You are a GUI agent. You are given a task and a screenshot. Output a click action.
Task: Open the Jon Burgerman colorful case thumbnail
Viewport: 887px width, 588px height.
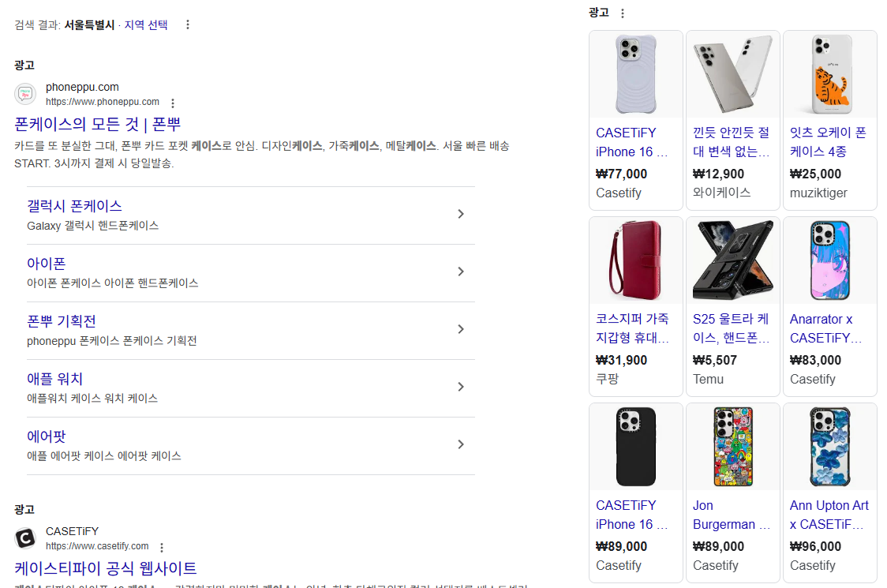pos(732,447)
